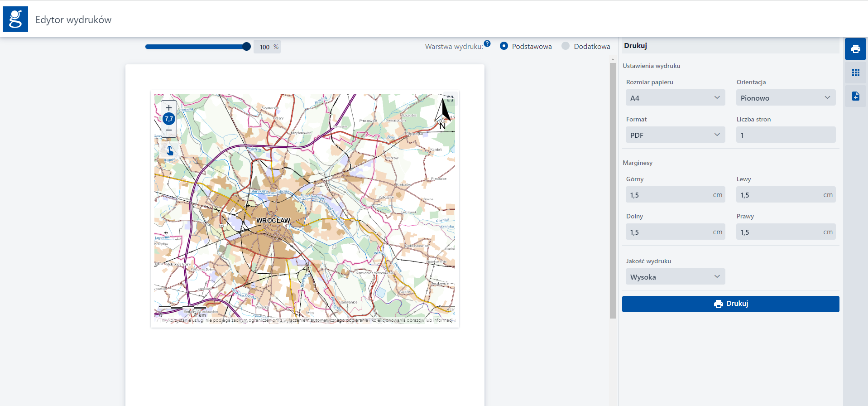Expand the Rozmiar papieru A4 dropdown
868x406 pixels.
tap(675, 98)
